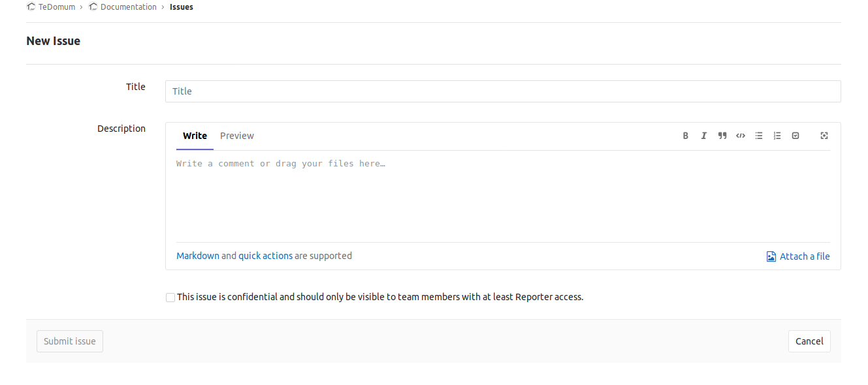Click the attach file image icon
Screen dimensions: 868x385
coord(771,256)
